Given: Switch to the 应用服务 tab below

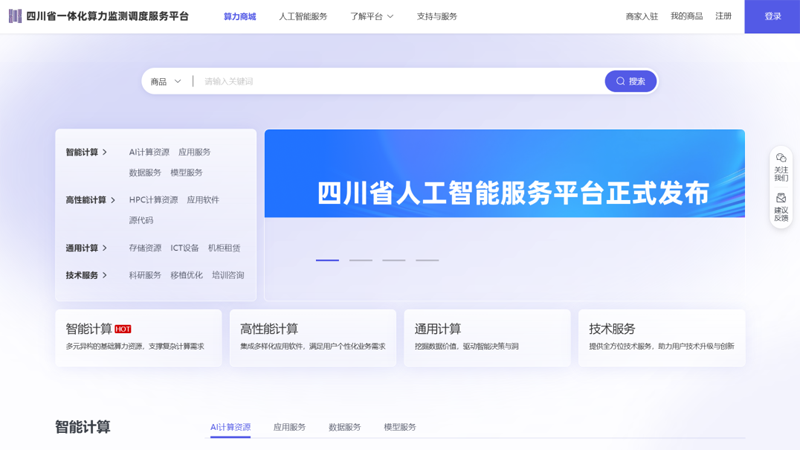Looking at the screenshot, I should point(289,427).
